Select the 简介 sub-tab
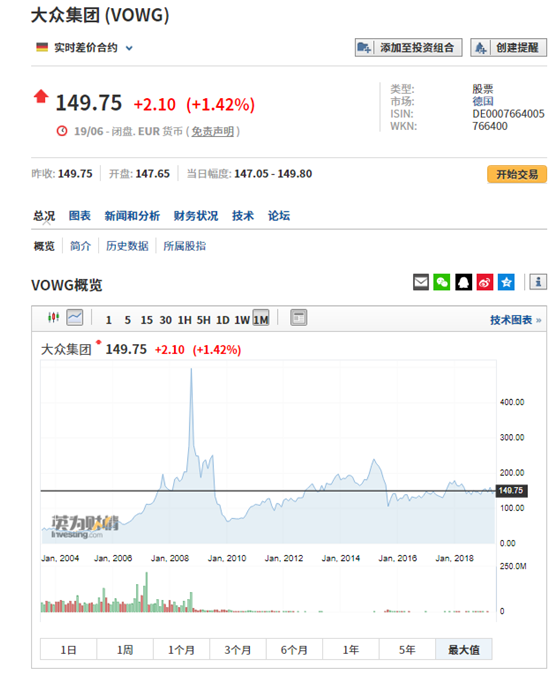 tap(80, 246)
